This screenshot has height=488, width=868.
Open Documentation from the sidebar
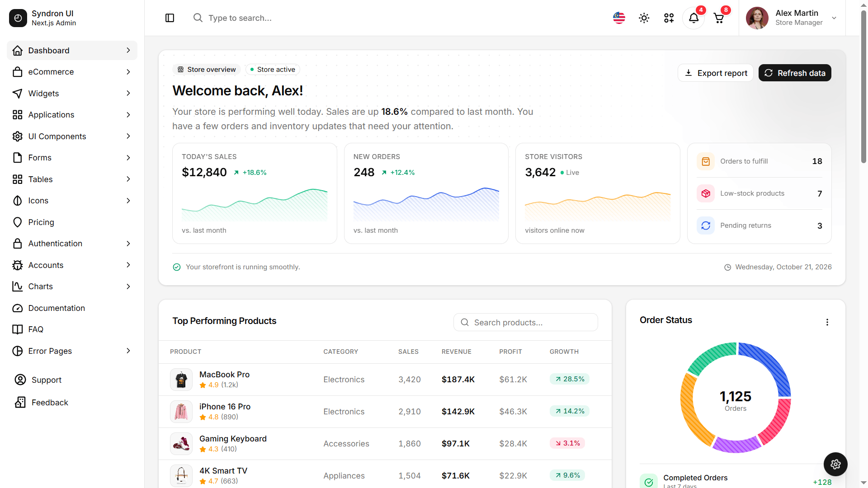pos(72,308)
